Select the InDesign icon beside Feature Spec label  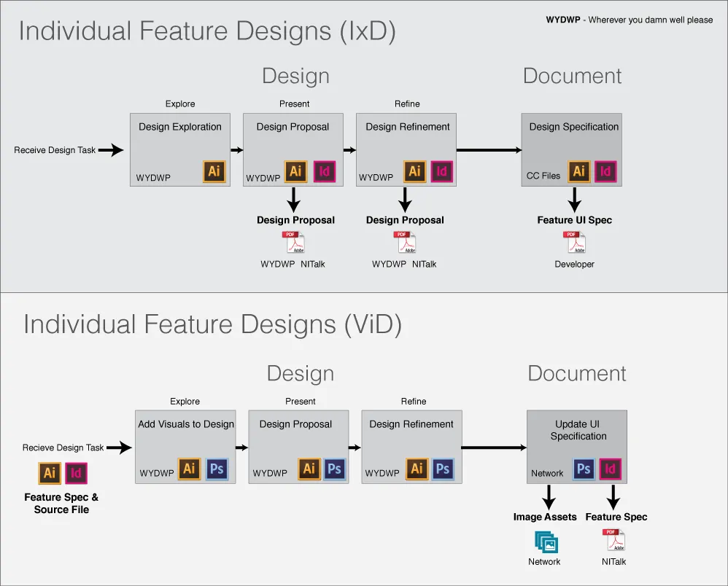coord(76,473)
